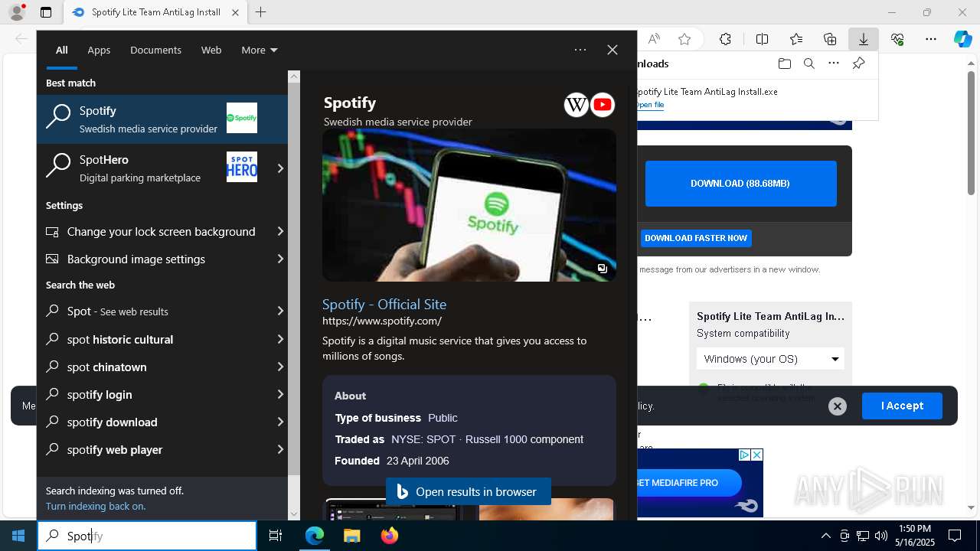This screenshot has width=980, height=551.
Task: Pin the Downloads panel
Action: pyautogui.click(x=858, y=64)
